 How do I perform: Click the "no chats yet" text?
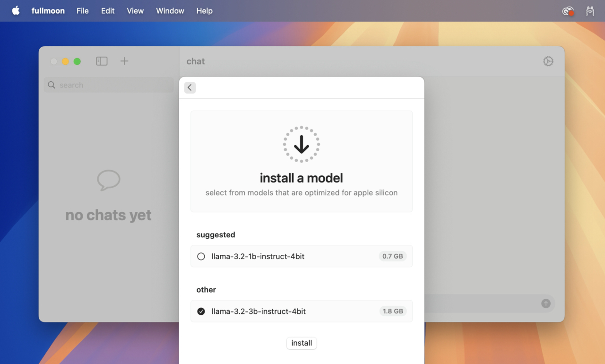pos(108,215)
